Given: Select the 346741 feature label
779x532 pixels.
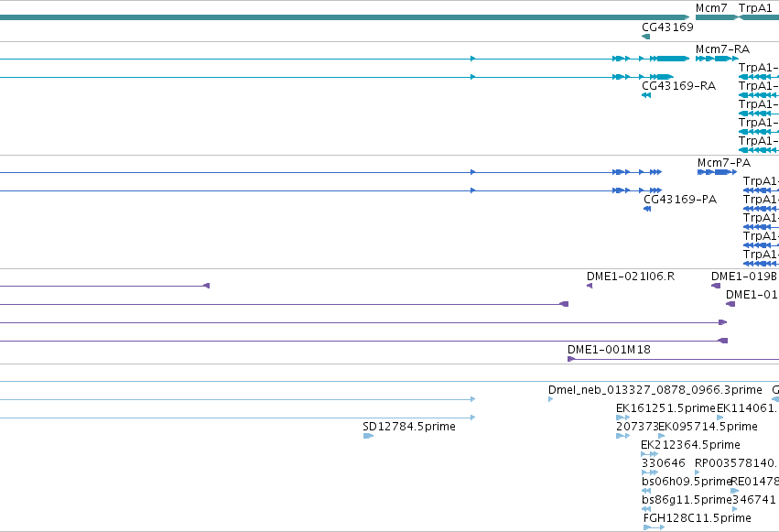Looking at the screenshot, I should click(x=753, y=500).
